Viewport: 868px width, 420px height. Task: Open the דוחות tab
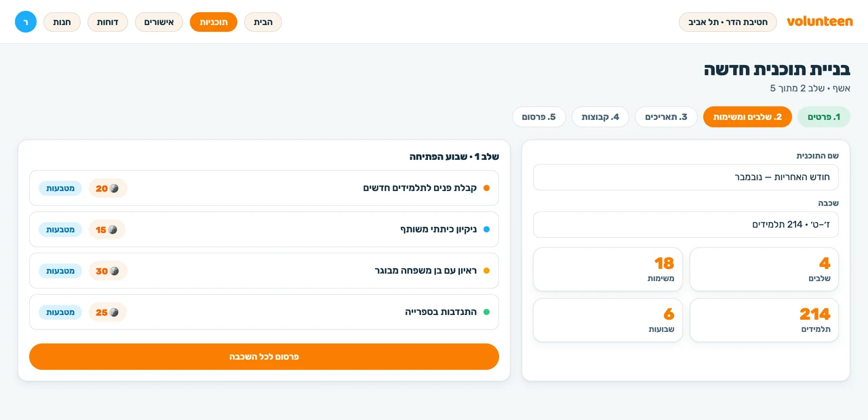(108, 22)
